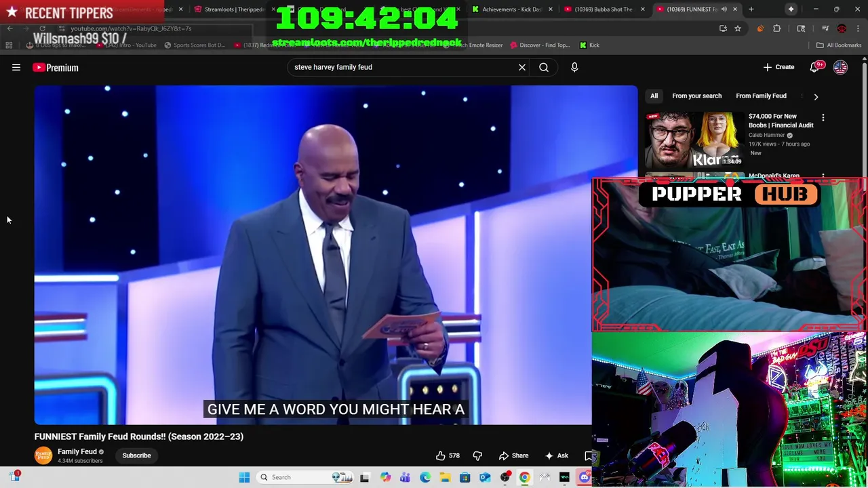Go to YouTube Premium home logo
This screenshot has width=868, height=488.
(56, 67)
